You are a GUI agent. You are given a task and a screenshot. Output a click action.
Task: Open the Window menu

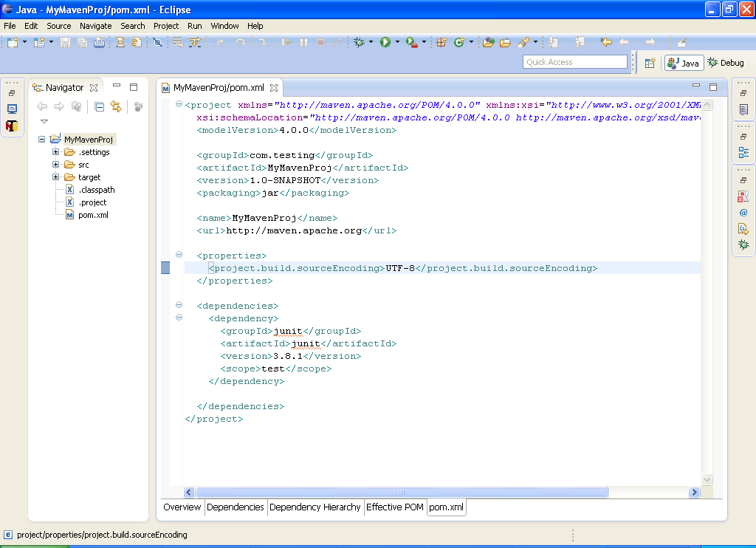tap(224, 26)
